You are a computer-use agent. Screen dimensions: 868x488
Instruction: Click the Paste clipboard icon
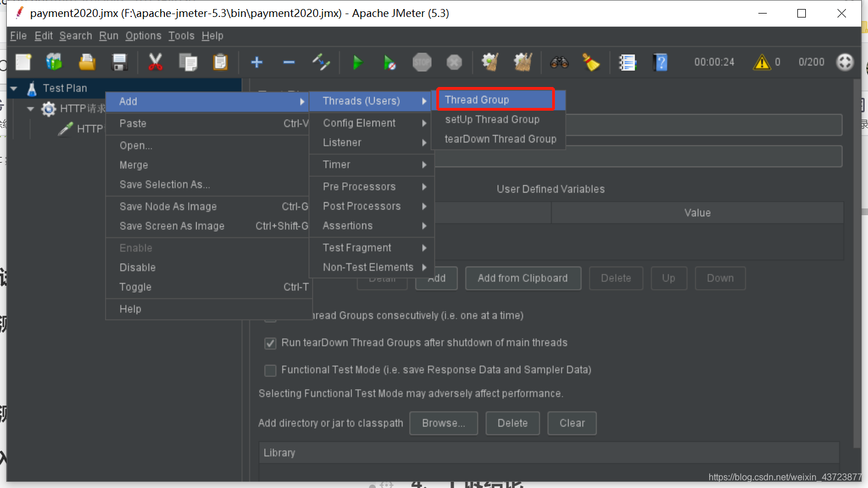[220, 62]
